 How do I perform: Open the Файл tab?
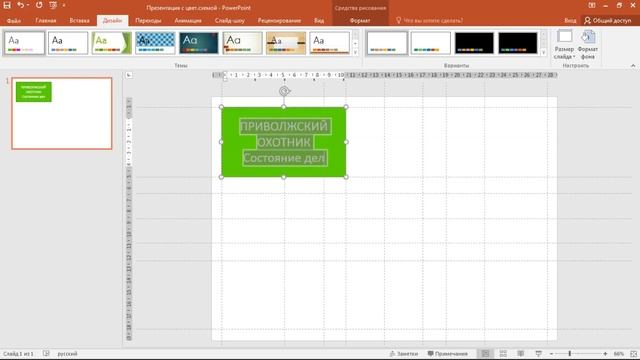pyautogui.click(x=13, y=20)
